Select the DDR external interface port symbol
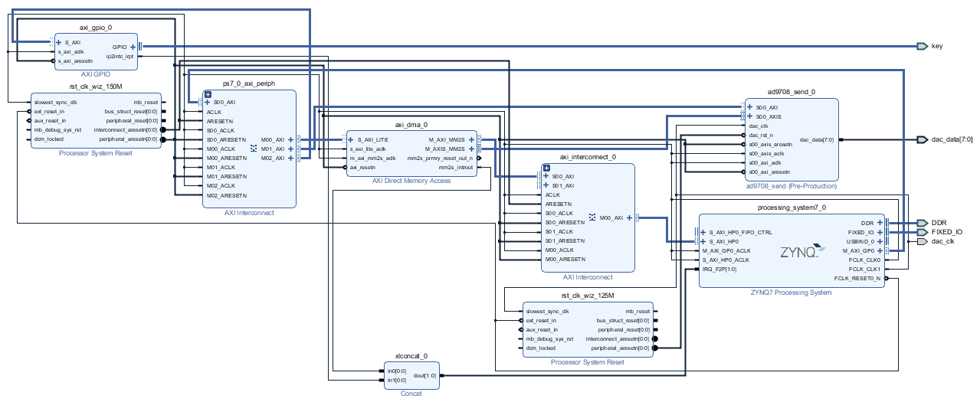This screenshot has height=402, width=980. [922, 223]
